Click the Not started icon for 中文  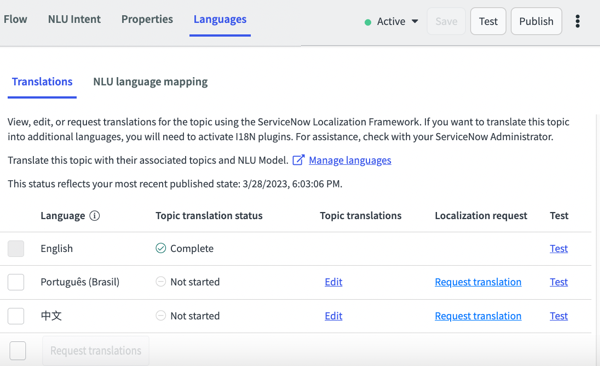[x=161, y=316]
